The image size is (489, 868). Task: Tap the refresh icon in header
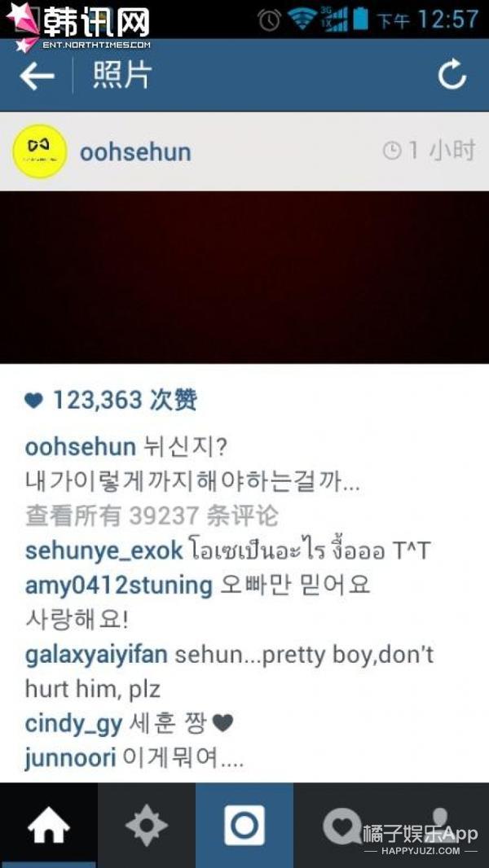tap(452, 75)
